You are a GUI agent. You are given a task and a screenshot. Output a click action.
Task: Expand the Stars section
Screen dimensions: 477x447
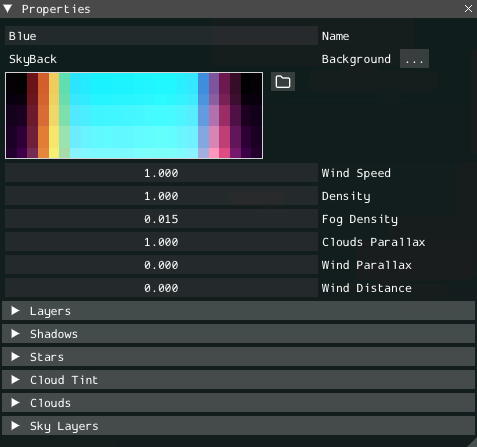(x=238, y=357)
